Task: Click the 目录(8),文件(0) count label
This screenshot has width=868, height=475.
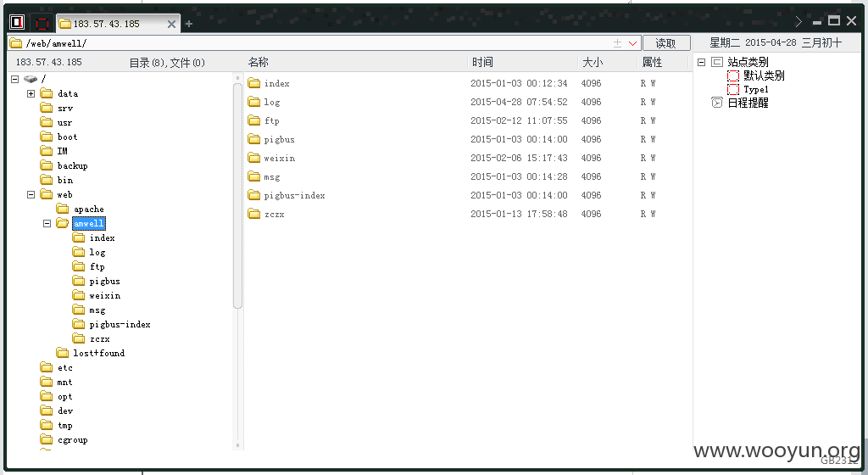Action: pyautogui.click(x=167, y=63)
